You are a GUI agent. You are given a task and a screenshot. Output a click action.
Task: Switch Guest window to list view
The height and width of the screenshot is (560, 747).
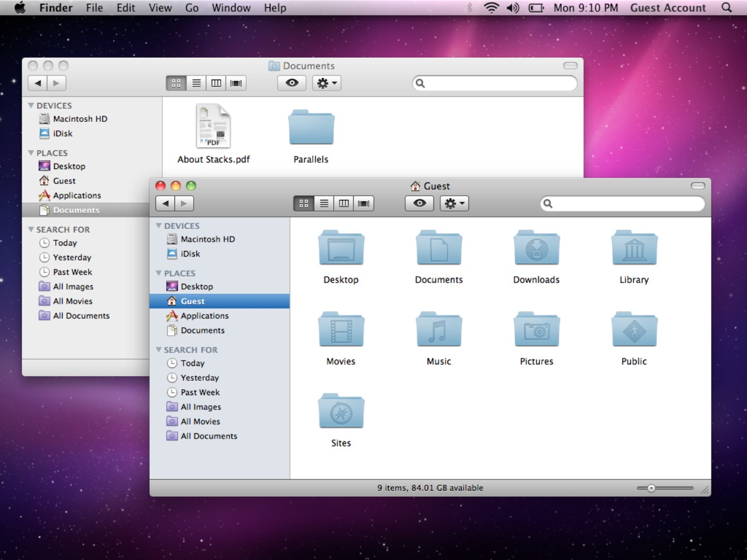point(324,204)
